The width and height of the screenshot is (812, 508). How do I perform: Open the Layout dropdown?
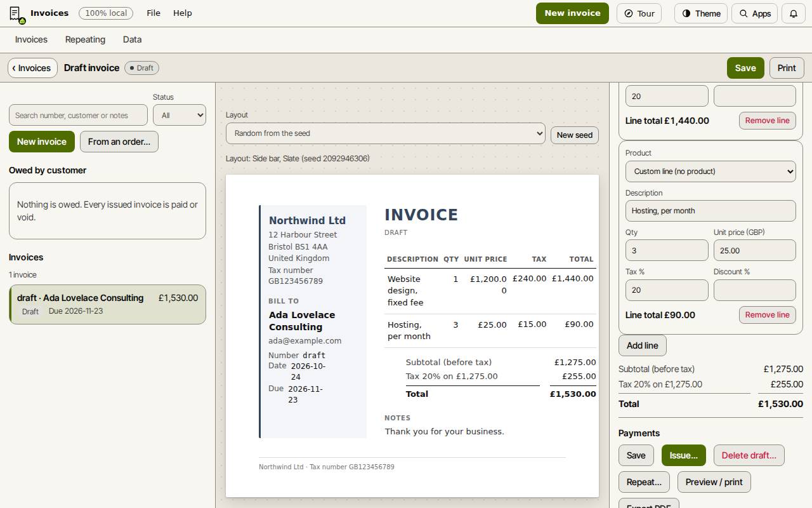pos(386,133)
